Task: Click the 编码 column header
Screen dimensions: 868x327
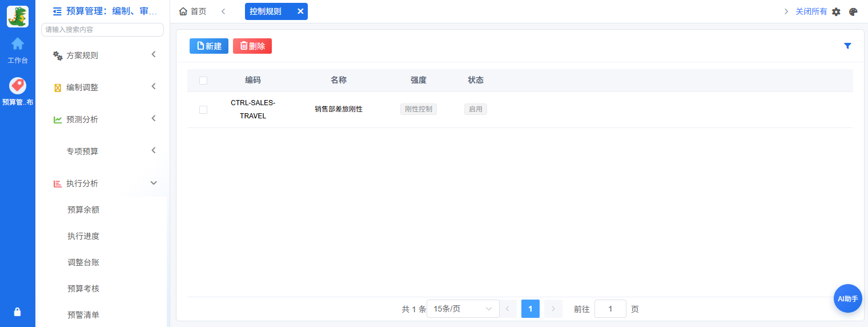Action: pyautogui.click(x=253, y=81)
